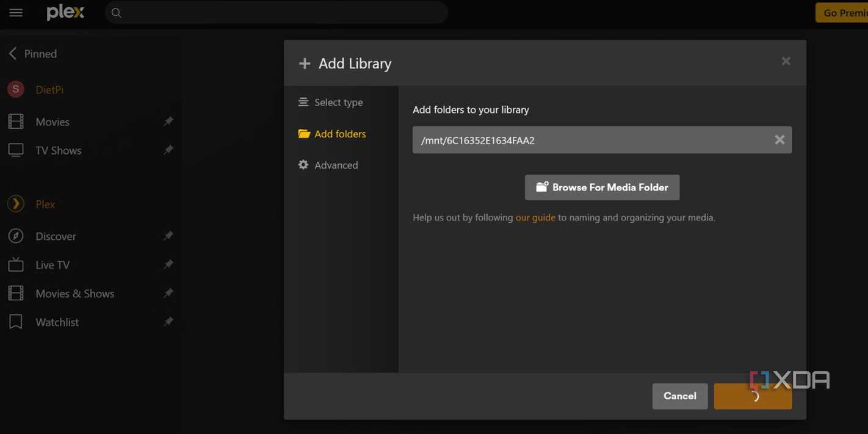This screenshot has height=434, width=868.
Task: Focus the top search bar
Action: (277, 12)
